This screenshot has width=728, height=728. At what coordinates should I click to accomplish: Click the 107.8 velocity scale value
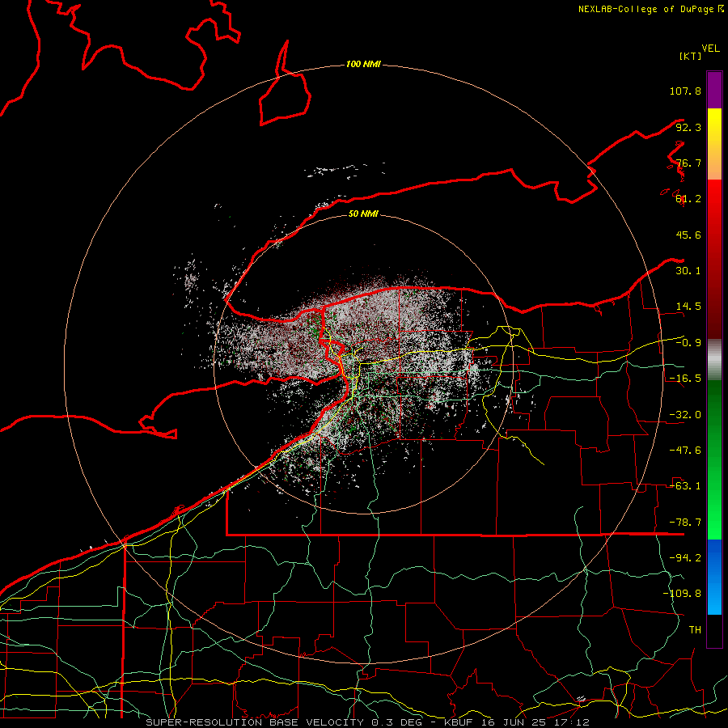pos(685,91)
